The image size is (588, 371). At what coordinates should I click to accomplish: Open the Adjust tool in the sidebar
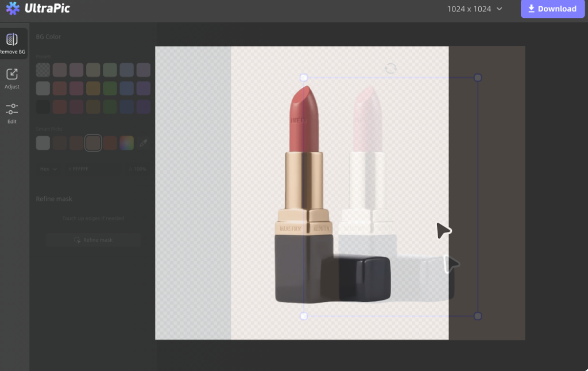(12, 79)
